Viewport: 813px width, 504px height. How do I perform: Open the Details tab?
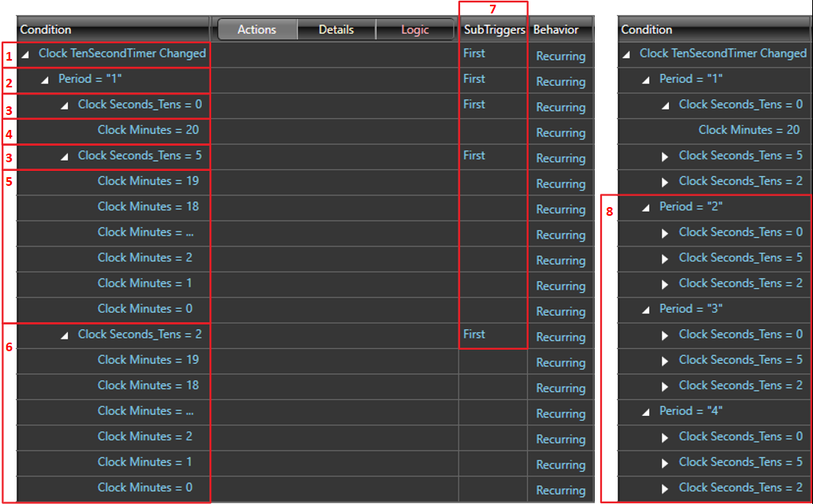tap(336, 30)
